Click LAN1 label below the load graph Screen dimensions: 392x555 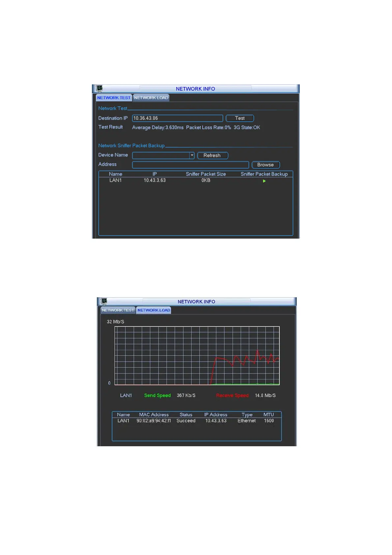click(x=126, y=395)
